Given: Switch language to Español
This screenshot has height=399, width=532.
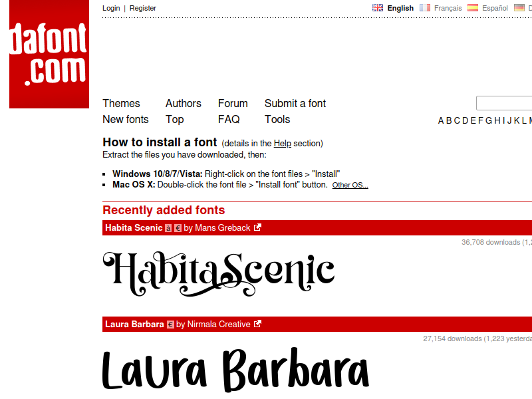Looking at the screenshot, I should click(x=495, y=8).
